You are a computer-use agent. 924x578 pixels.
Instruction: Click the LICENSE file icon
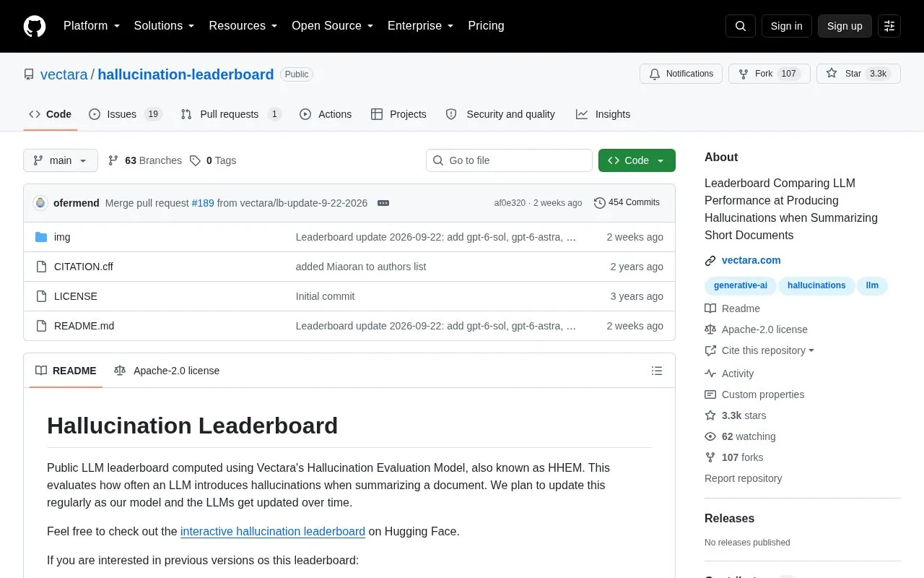(41, 296)
